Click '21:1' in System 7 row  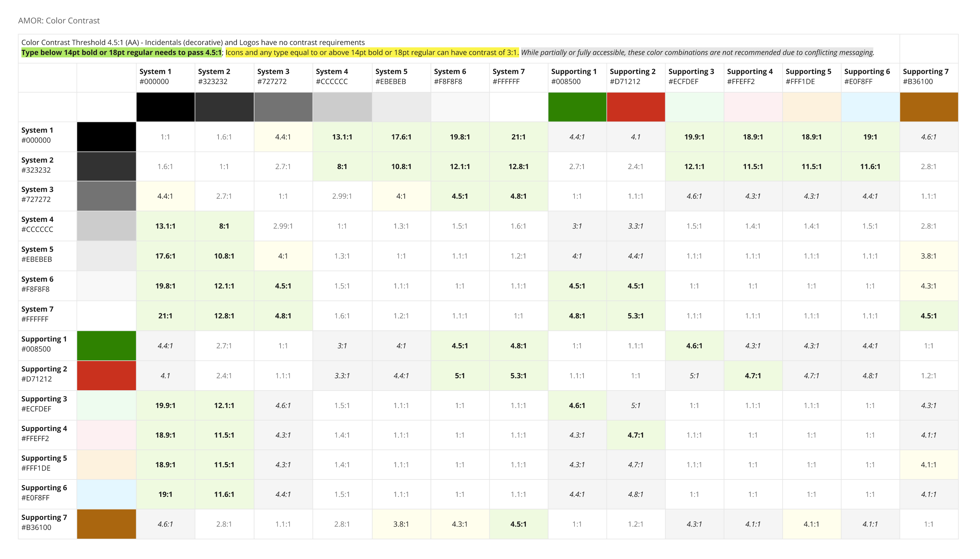pos(165,316)
